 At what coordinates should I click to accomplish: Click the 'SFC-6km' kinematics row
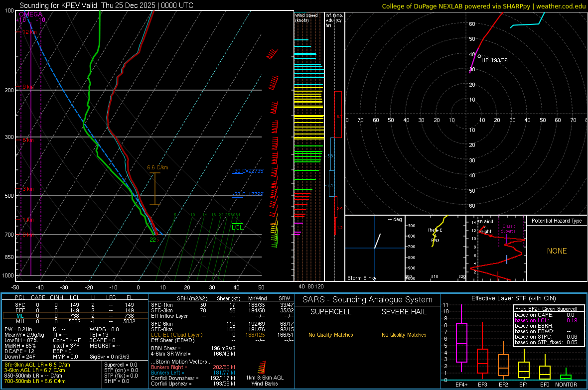(x=222, y=324)
